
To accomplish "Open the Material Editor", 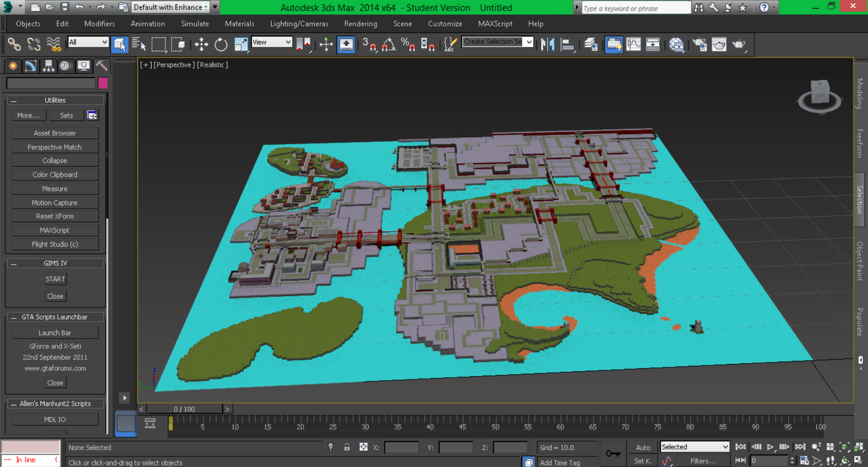I will (x=676, y=44).
